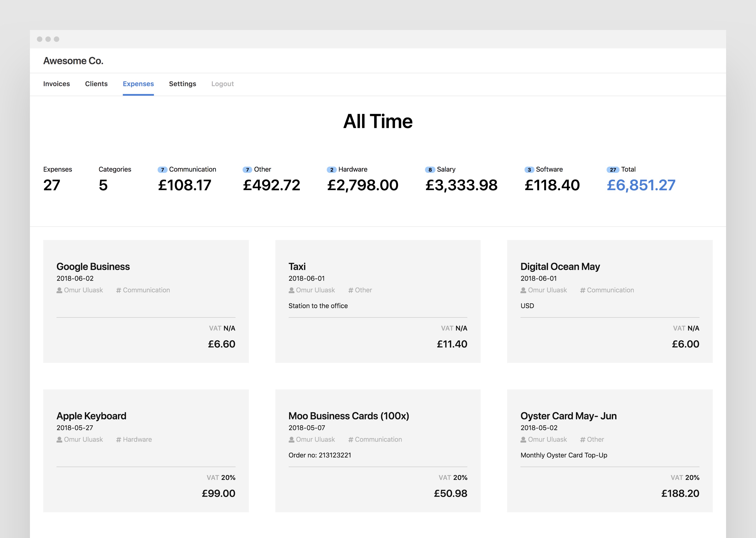Open the Google Business expense

click(x=93, y=267)
